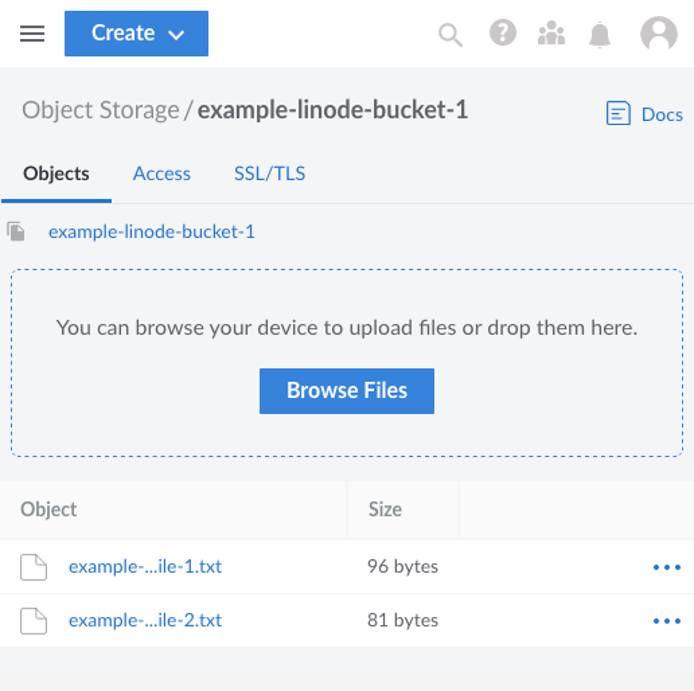Viewport: 694px width, 691px height.
Task: Click the Object column header
Action: [x=49, y=510]
